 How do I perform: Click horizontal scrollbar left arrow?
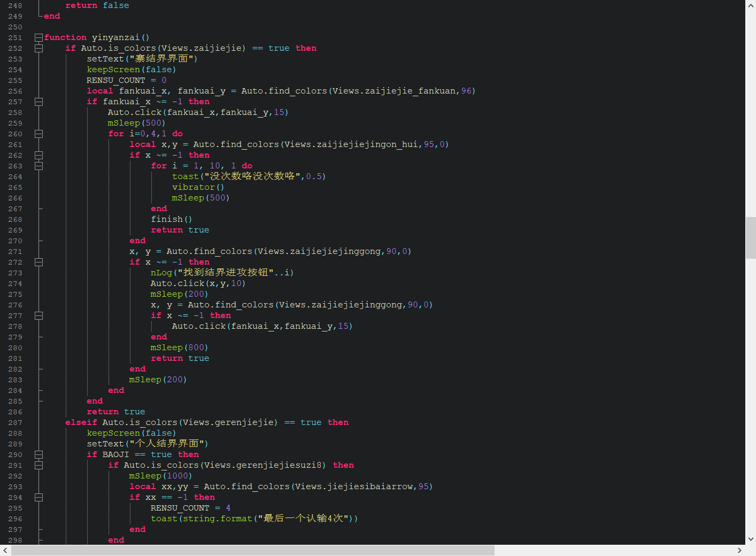click(5, 550)
